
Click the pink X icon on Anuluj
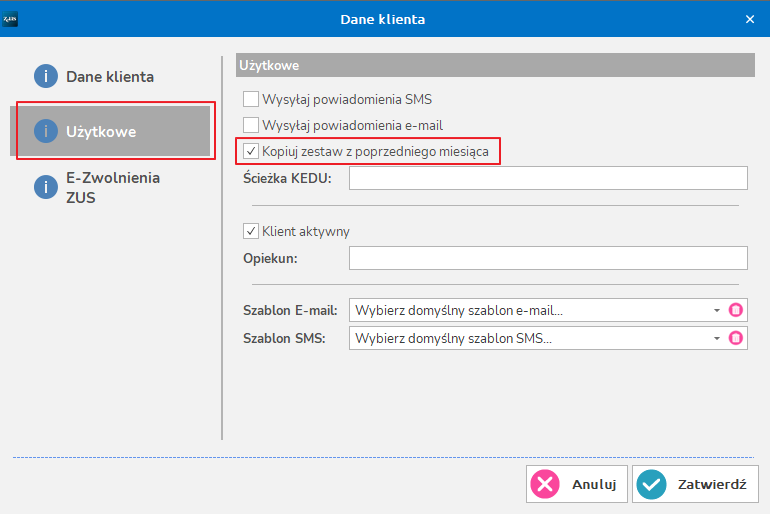pyautogui.click(x=545, y=484)
